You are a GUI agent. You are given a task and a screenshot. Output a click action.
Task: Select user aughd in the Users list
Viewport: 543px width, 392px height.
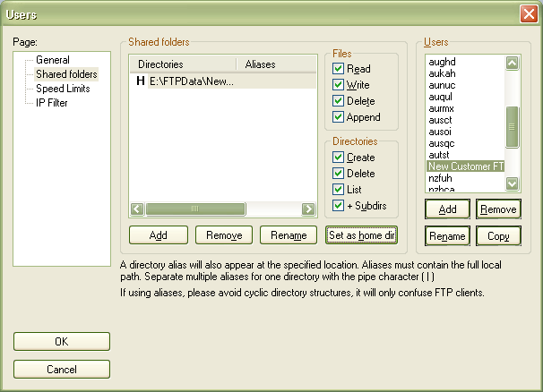point(443,61)
